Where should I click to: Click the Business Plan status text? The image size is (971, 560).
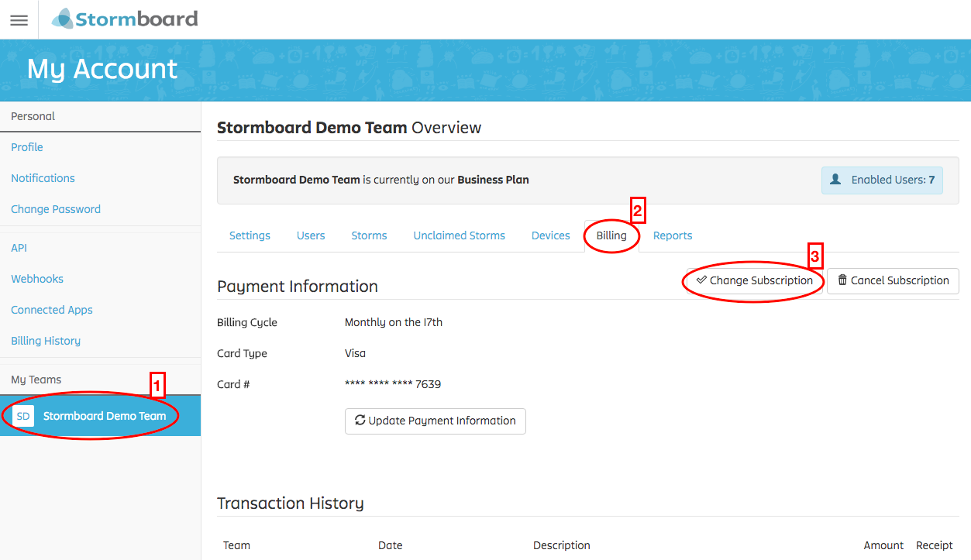pyautogui.click(x=493, y=180)
